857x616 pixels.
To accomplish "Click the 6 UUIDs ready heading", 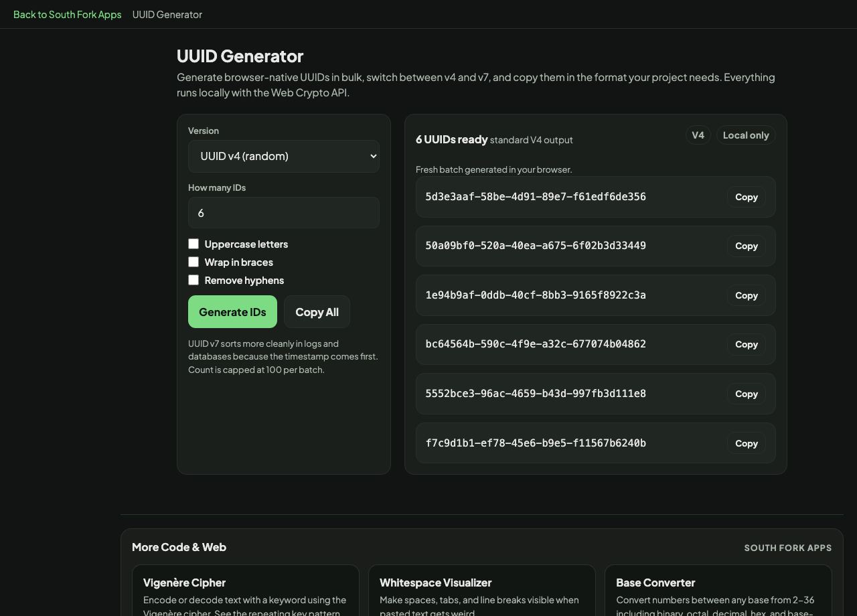I will (x=451, y=139).
